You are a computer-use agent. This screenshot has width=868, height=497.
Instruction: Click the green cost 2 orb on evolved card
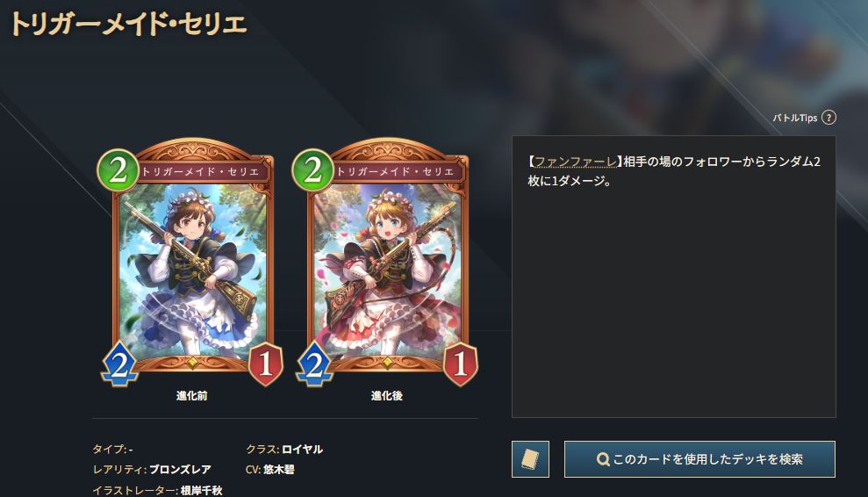click(312, 169)
